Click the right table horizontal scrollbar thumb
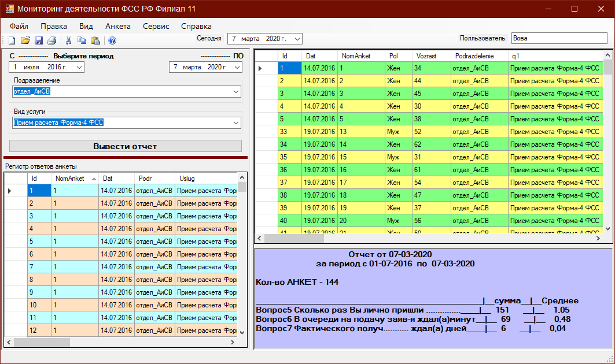615x364 pixels. coord(294,238)
